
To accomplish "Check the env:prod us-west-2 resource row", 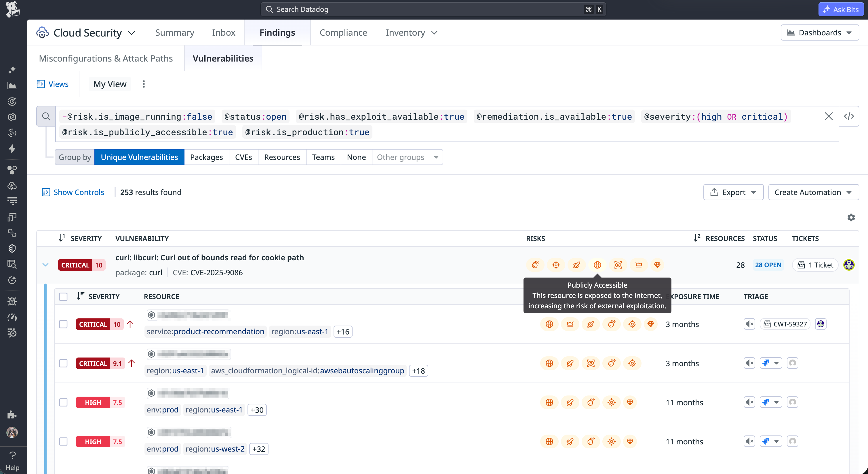I will tap(63, 441).
